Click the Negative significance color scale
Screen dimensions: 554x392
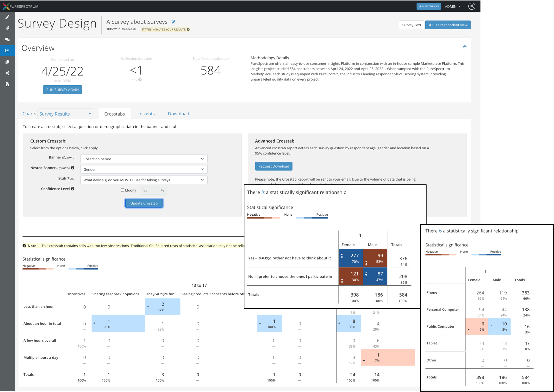pyautogui.click(x=38, y=268)
